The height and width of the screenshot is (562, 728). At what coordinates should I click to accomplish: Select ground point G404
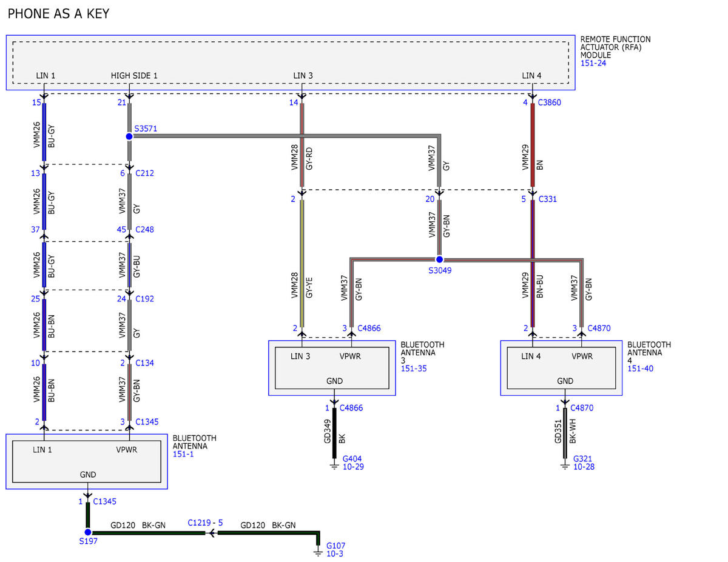point(353,459)
